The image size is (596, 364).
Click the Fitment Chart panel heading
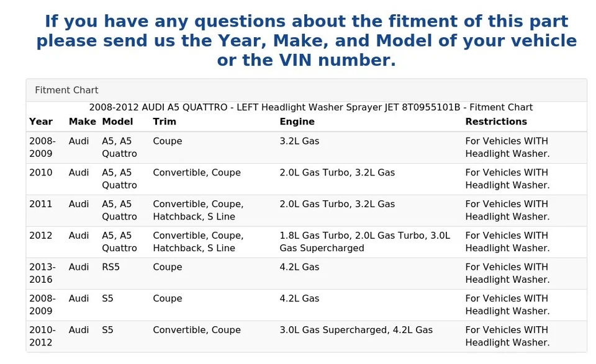coord(66,90)
